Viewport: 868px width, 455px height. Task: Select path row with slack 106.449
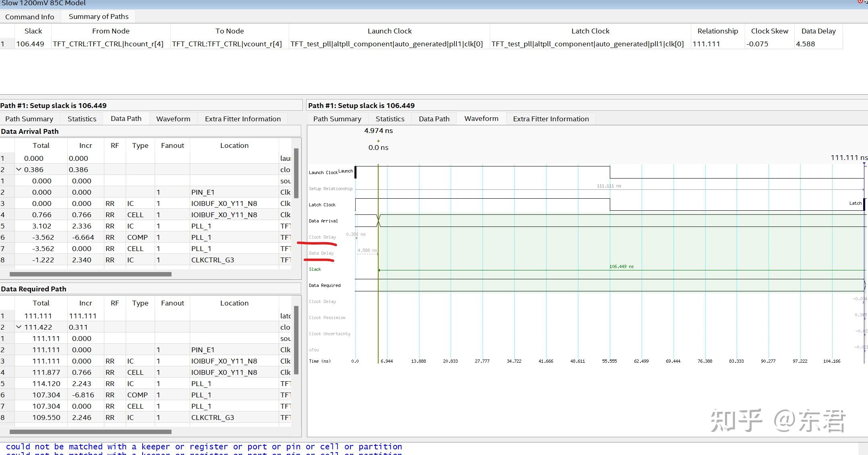(30, 44)
